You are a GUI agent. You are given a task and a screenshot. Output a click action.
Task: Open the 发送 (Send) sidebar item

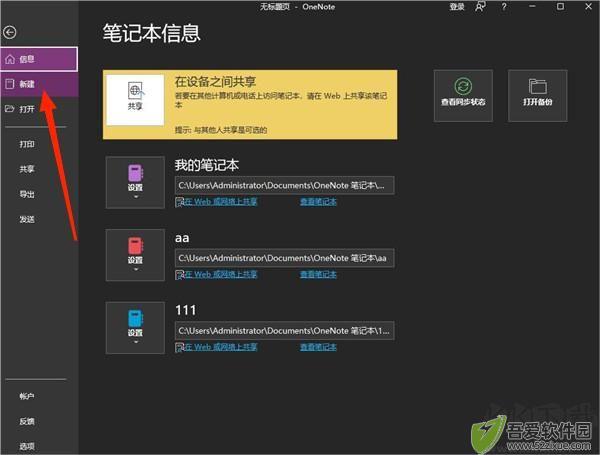[x=27, y=219]
